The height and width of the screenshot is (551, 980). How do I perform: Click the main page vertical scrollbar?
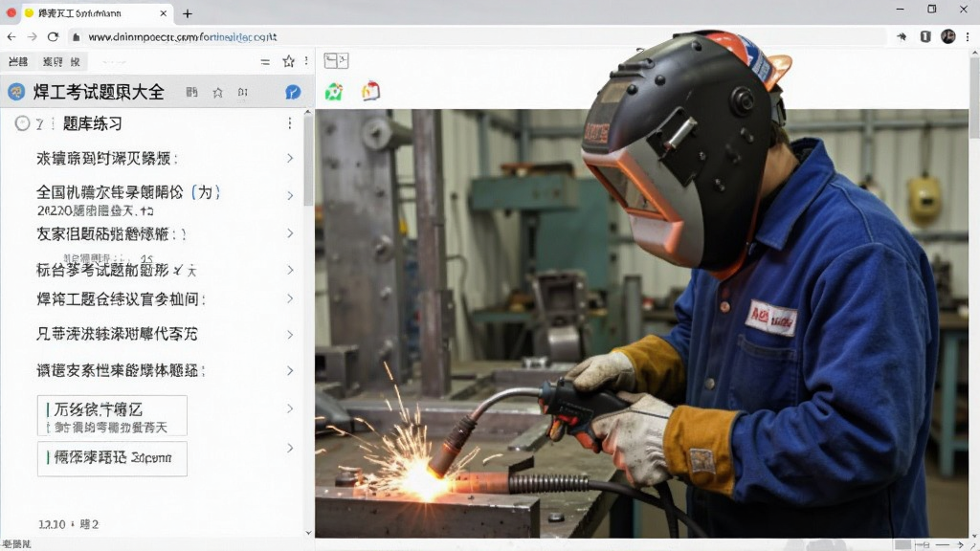click(974, 99)
